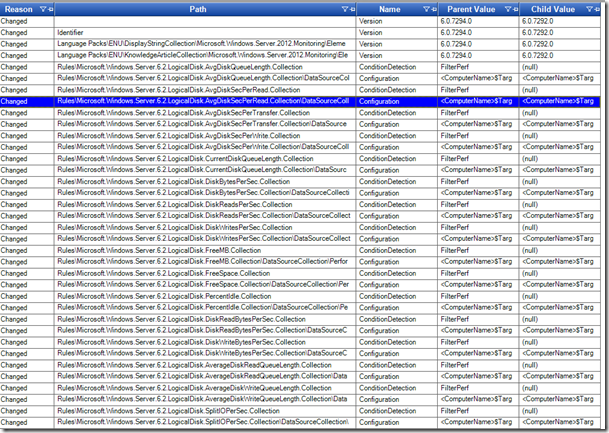Select the AvgDiskSecPerTransfer.Collection\DataSource path
Viewport: 609px width, 433px height.
(205, 124)
